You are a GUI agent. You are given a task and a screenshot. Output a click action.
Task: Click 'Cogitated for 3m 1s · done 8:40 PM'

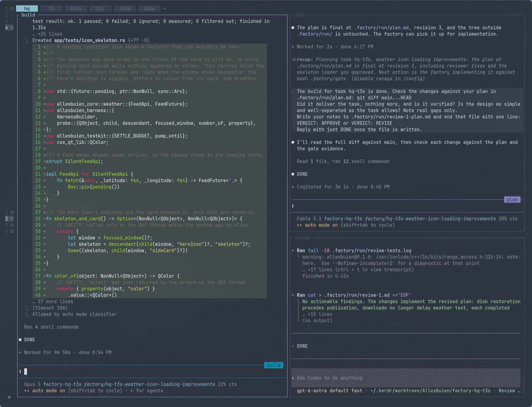click(x=343, y=187)
